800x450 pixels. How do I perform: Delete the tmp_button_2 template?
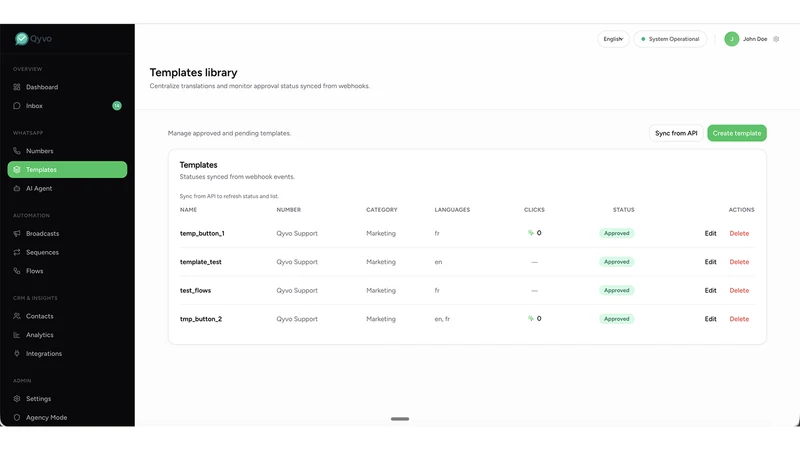pos(739,319)
